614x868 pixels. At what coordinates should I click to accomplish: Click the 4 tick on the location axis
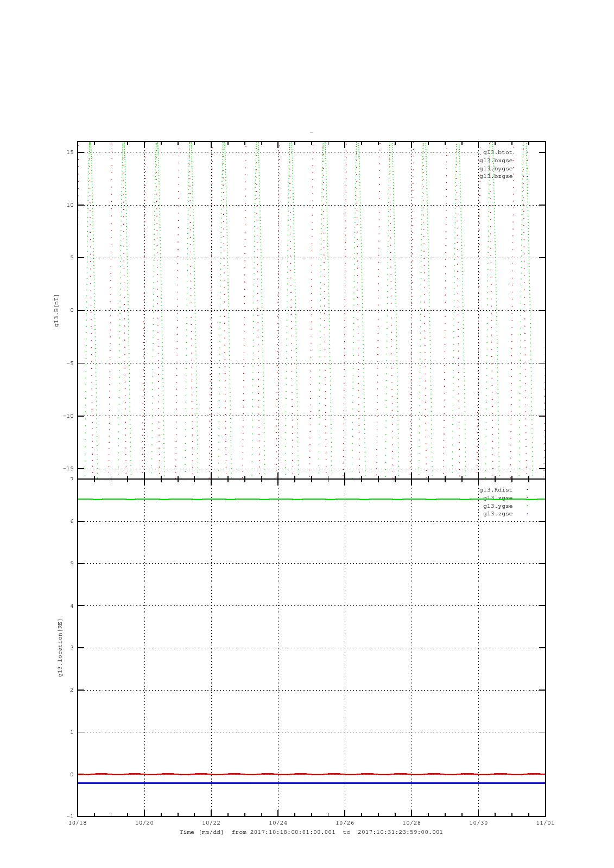point(72,606)
